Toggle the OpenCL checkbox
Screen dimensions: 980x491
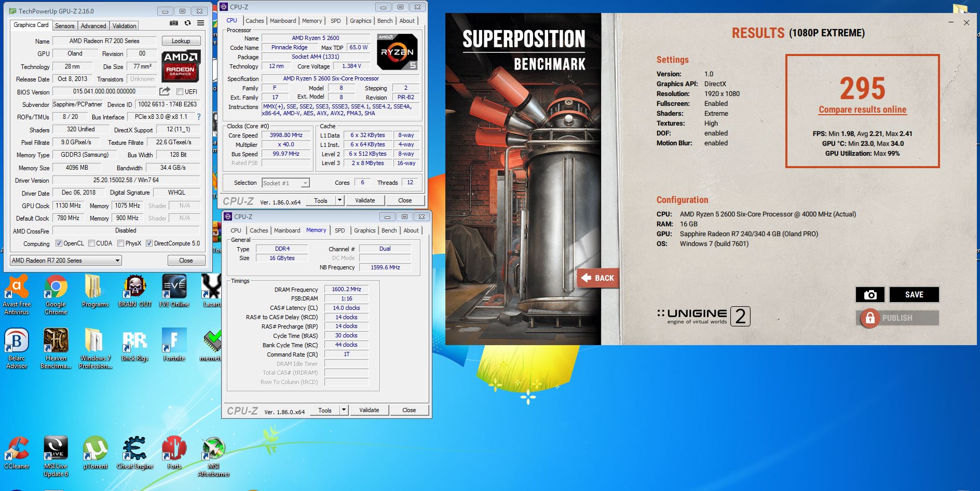59,243
